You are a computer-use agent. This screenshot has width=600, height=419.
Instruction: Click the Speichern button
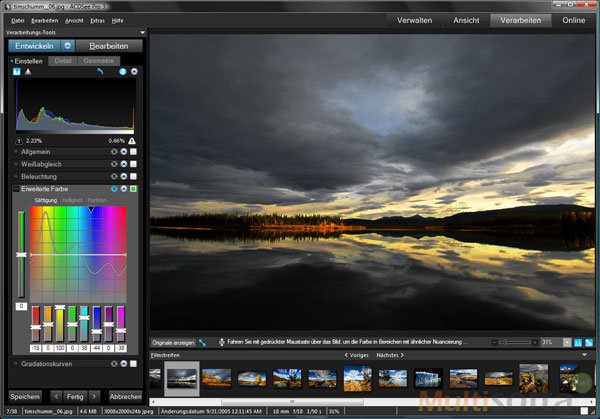click(25, 396)
